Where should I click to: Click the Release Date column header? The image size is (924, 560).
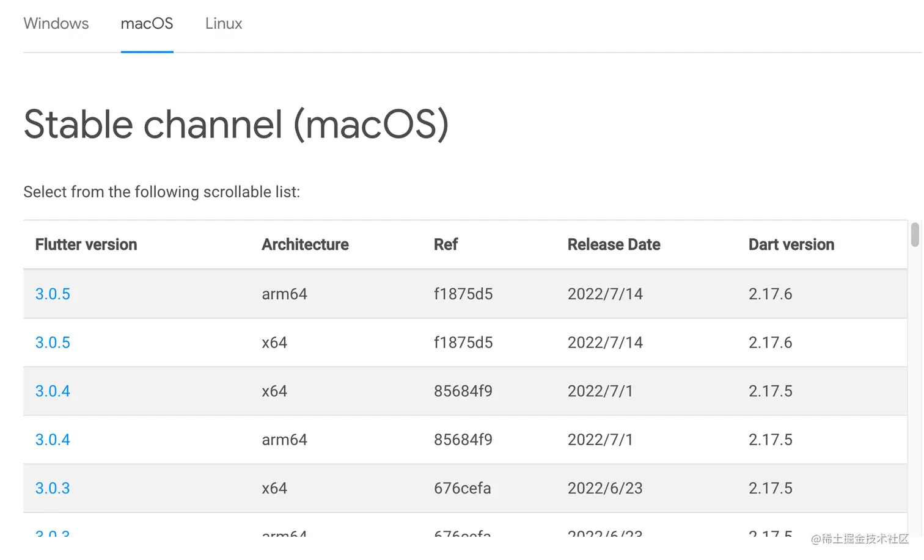pyautogui.click(x=614, y=244)
